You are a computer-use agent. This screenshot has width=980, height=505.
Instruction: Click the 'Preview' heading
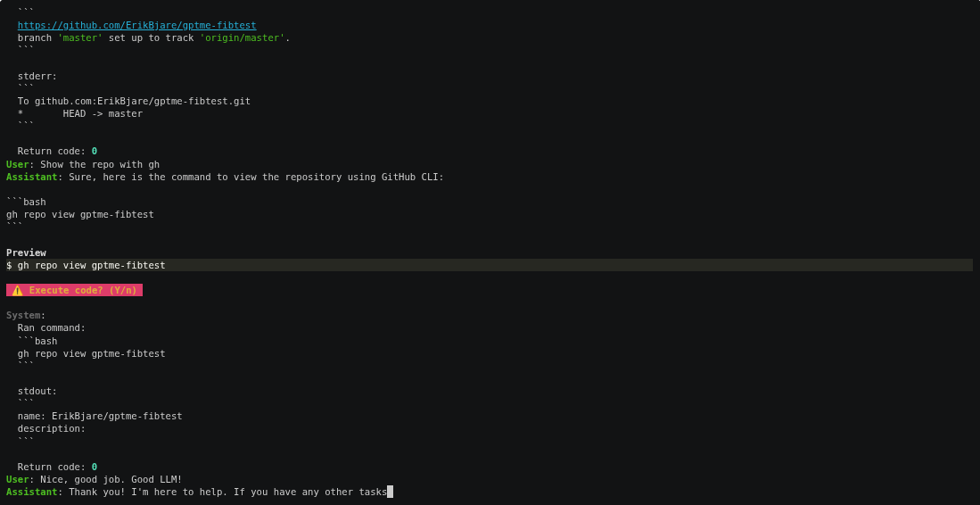26,252
